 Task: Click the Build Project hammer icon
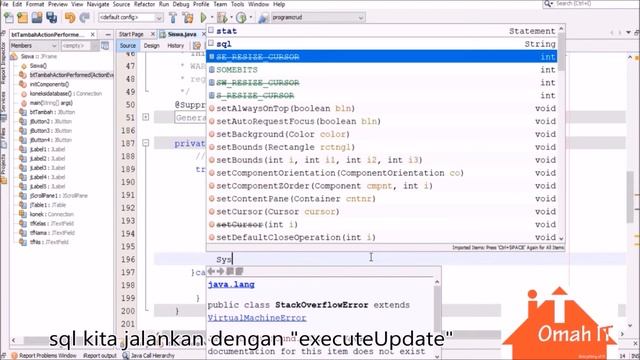(173, 18)
